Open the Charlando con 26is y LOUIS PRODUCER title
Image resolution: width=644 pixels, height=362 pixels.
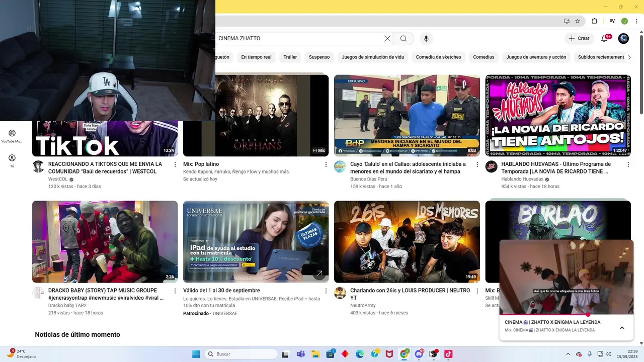tap(410, 294)
